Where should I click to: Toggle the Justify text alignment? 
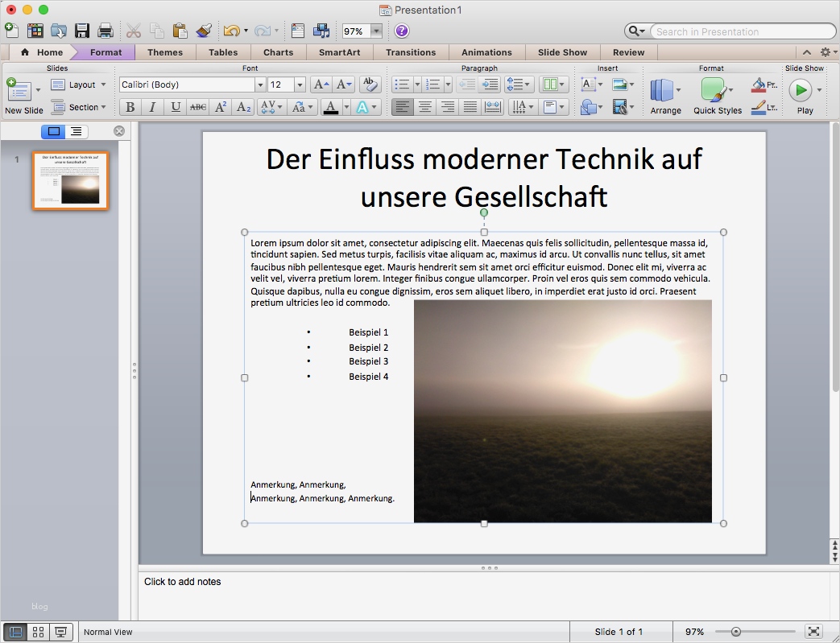(x=470, y=106)
